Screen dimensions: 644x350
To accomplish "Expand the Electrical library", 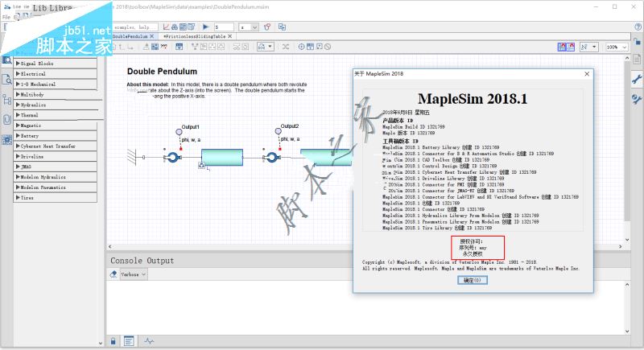I will [56, 74].
